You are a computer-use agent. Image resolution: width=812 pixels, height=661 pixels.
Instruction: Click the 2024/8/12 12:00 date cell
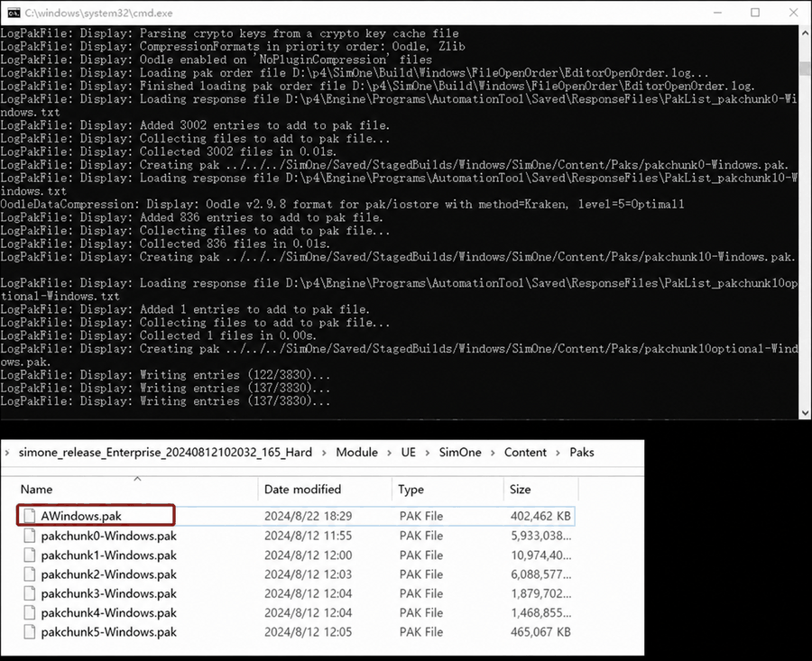click(309, 555)
